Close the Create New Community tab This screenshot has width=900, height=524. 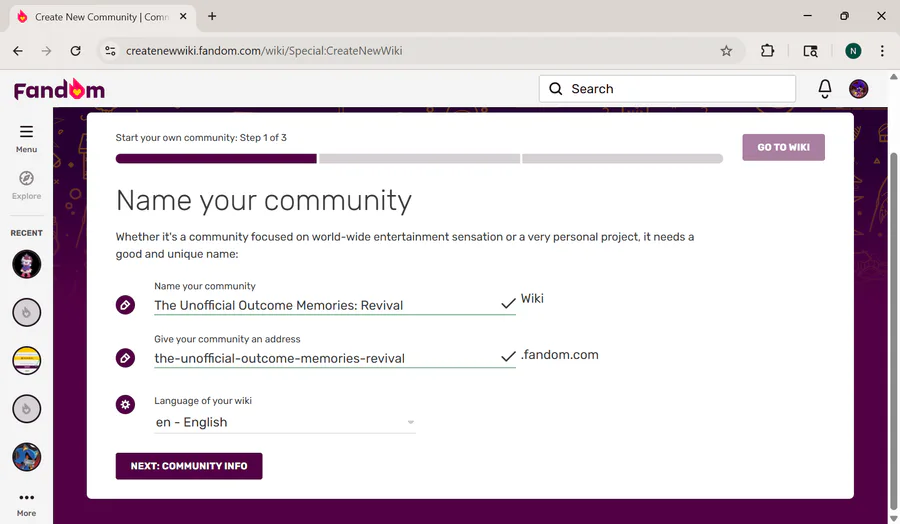[x=183, y=17]
